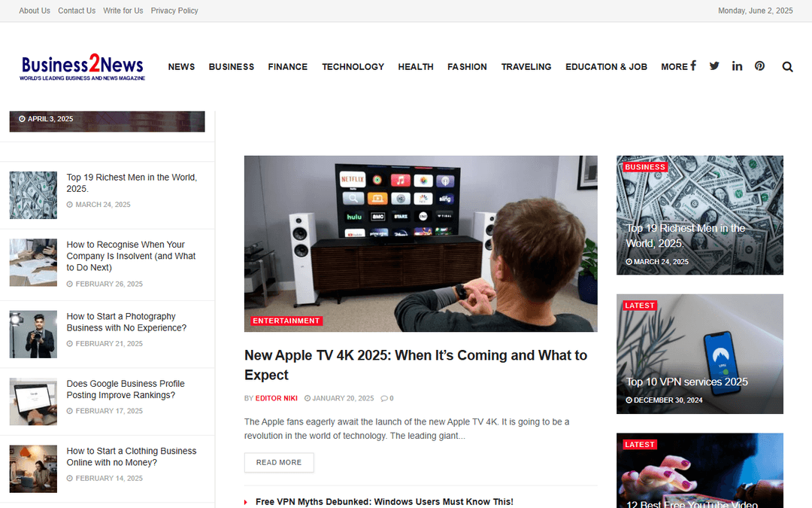
Task: Follow the Write for Us link
Action: (x=123, y=11)
